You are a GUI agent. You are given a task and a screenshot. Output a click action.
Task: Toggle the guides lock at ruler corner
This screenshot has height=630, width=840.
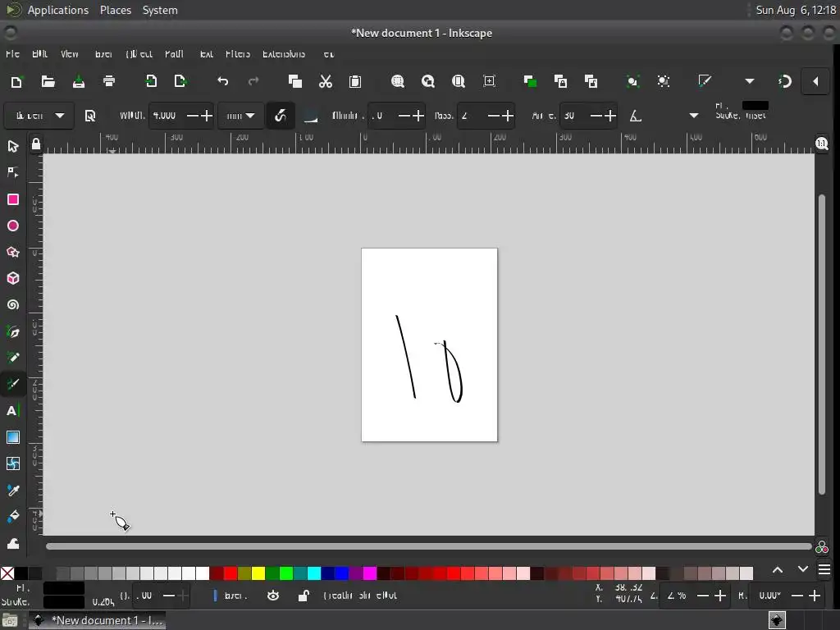pyautogui.click(x=35, y=144)
